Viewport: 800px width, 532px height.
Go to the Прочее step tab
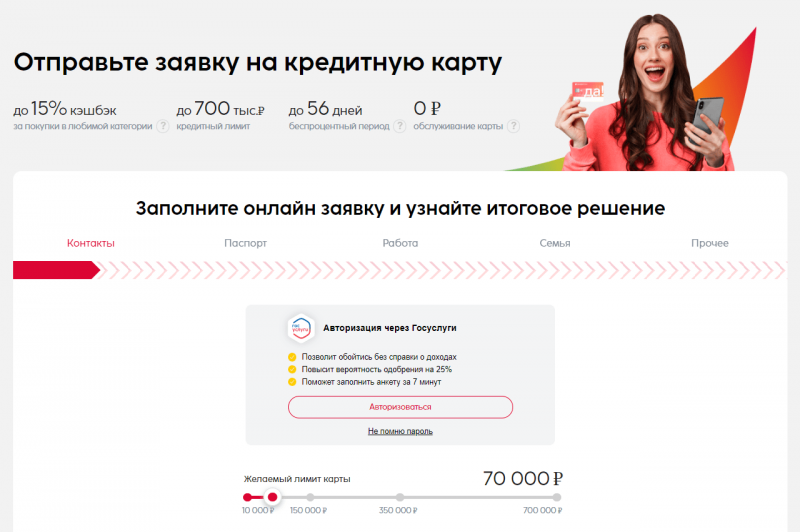[x=710, y=243]
